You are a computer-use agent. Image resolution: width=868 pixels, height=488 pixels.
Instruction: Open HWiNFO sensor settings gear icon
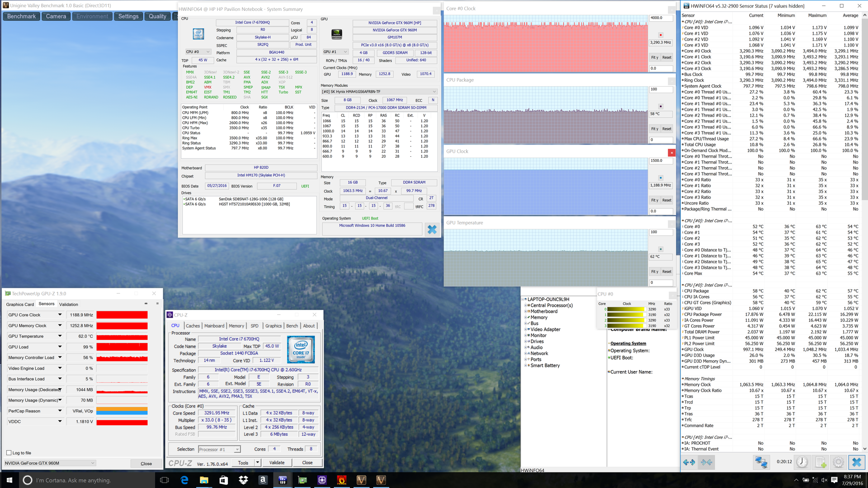(x=838, y=462)
